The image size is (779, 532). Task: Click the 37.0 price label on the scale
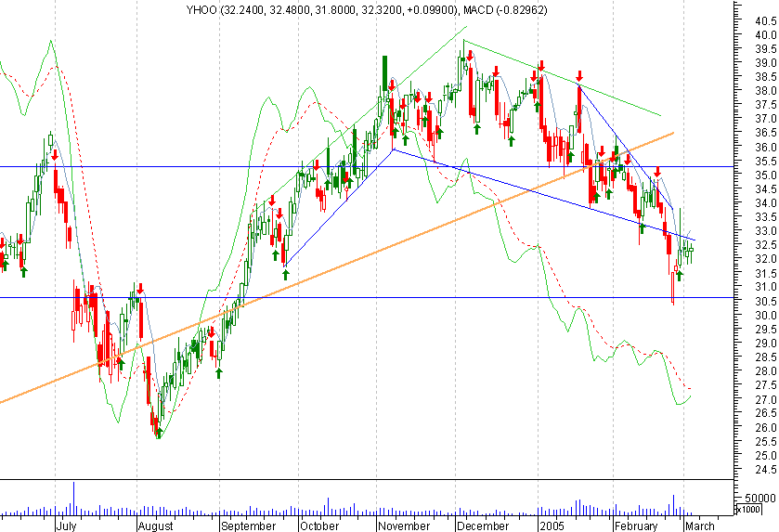click(x=766, y=119)
